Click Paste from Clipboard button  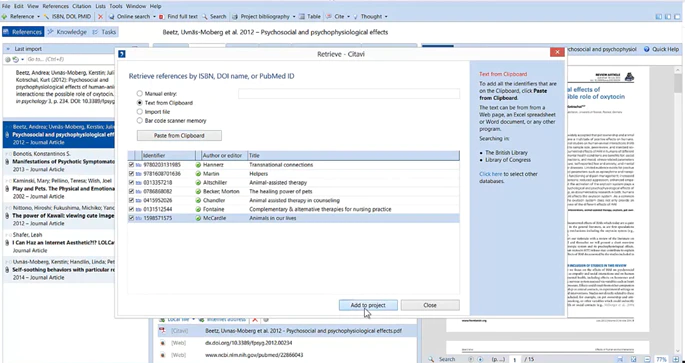[x=179, y=135]
